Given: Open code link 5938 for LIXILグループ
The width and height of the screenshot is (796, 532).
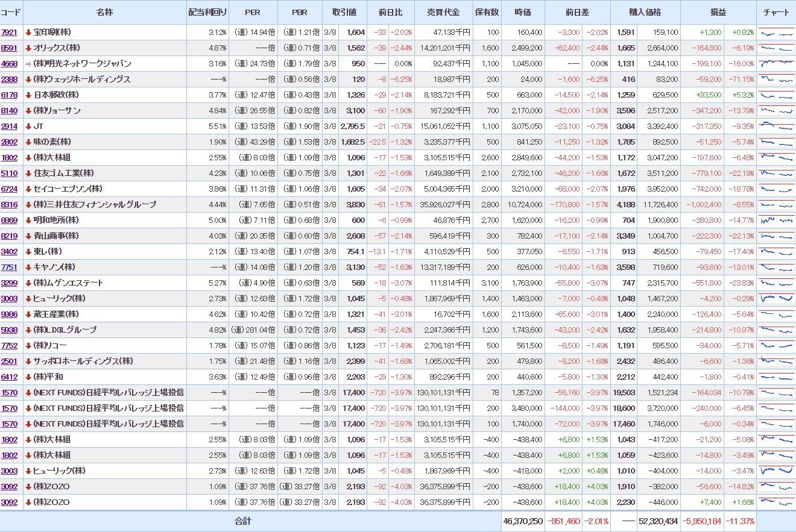Looking at the screenshot, I should 9,330.
